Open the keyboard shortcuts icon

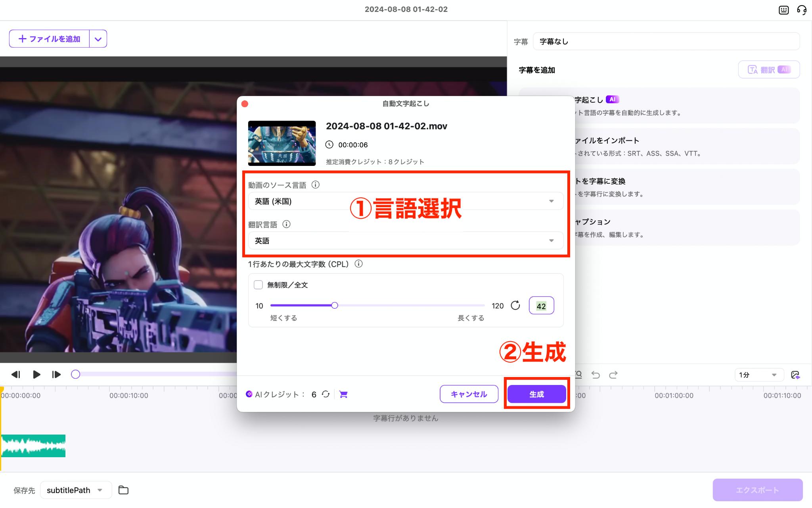tap(783, 10)
